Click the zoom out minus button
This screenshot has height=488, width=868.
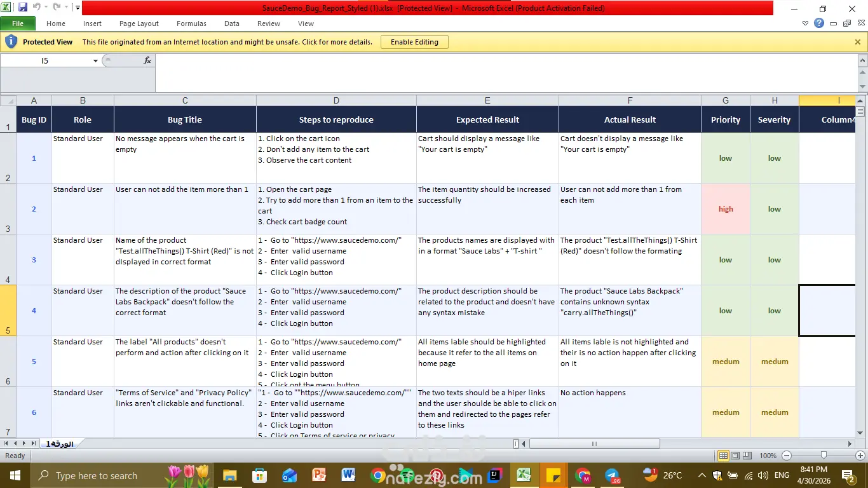pyautogui.click(x=787, y=456)
